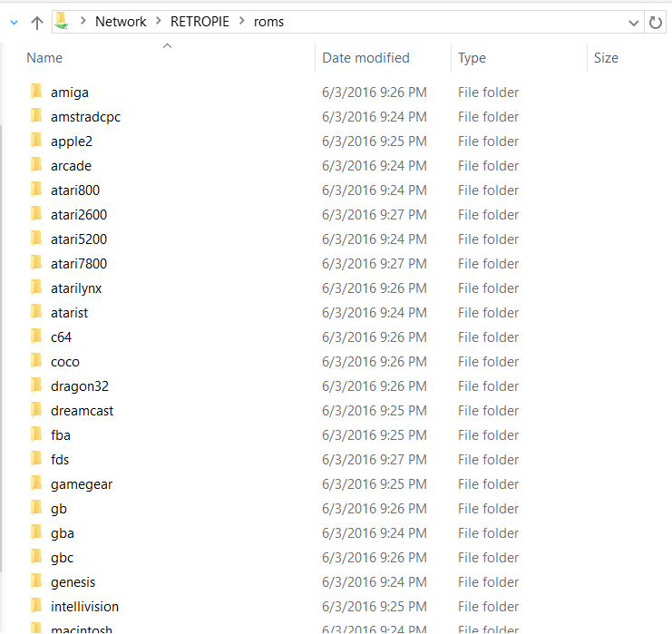Screen dimensions: 672x634
Task: Click the genesis folder name
Action: click(73, 582)
